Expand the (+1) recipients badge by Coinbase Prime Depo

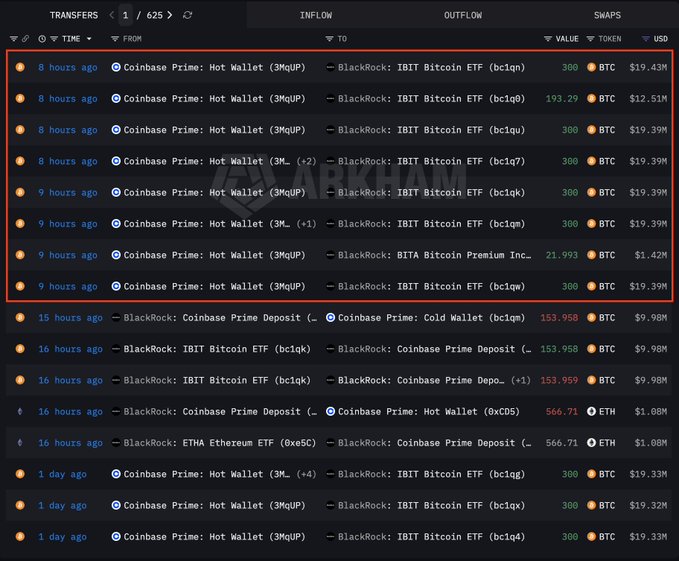521,380
